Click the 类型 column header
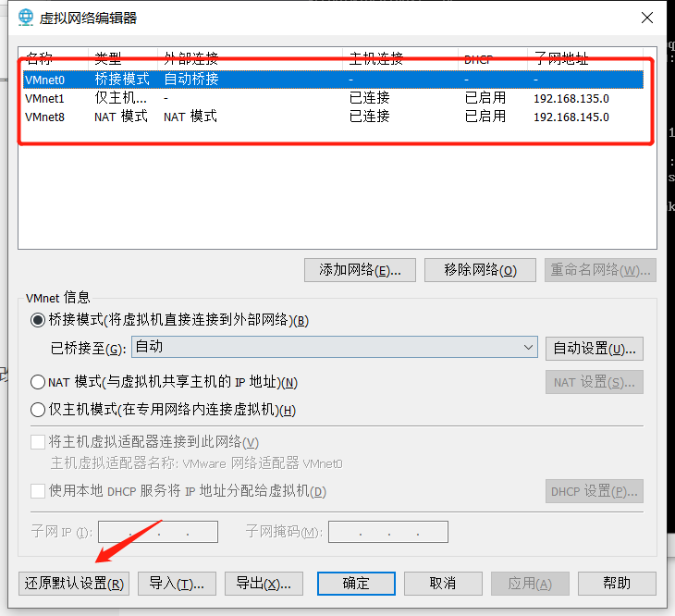The width and height of the screenshot is (675, 616). coord(123,57)
